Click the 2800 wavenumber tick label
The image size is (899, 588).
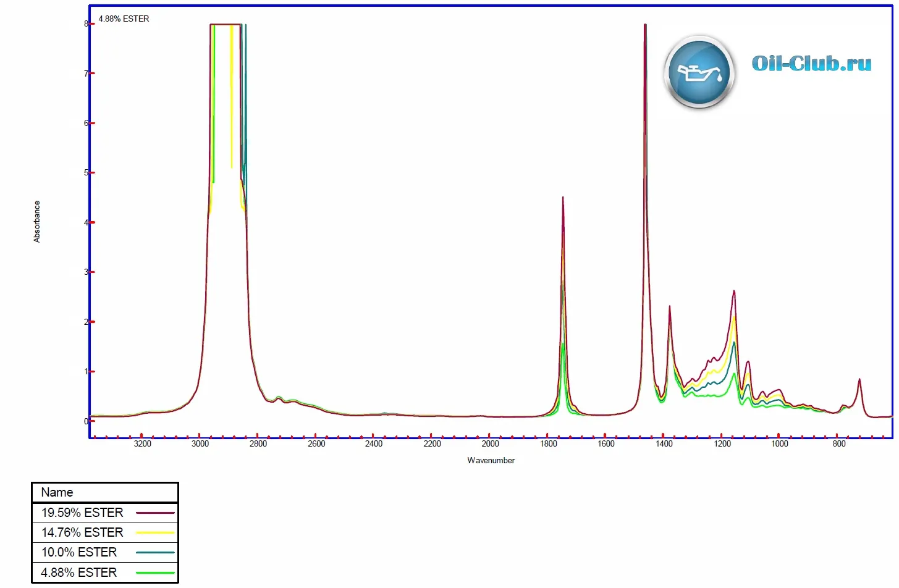[x=258, y=443]
